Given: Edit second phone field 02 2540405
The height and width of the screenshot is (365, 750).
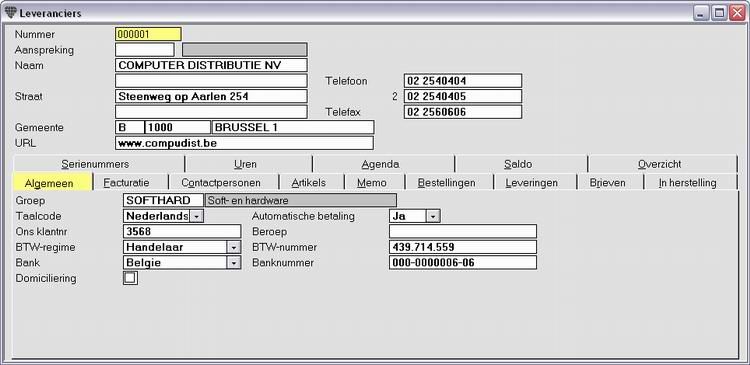Looking at the screenshot, I should 463,96.
